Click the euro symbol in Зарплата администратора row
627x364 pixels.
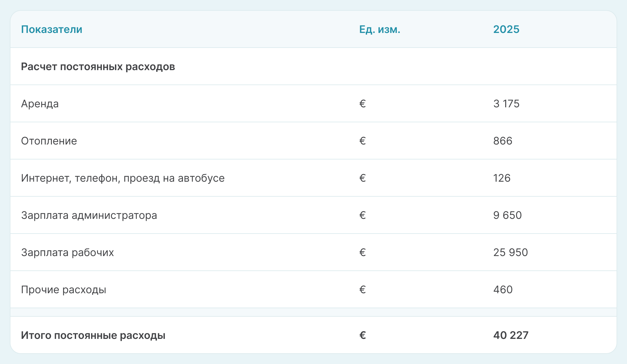pos(362,215)
